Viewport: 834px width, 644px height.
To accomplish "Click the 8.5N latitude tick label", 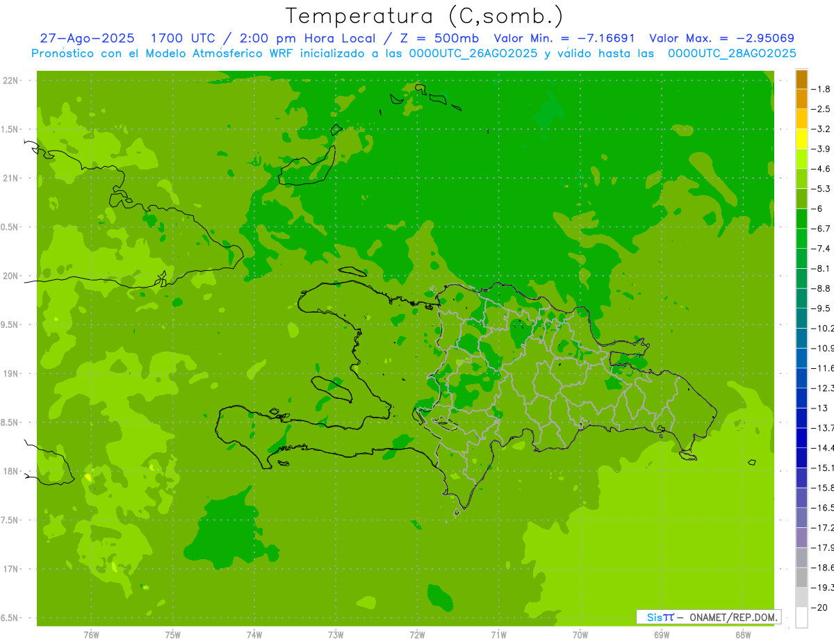I will [x=10, y=422].
